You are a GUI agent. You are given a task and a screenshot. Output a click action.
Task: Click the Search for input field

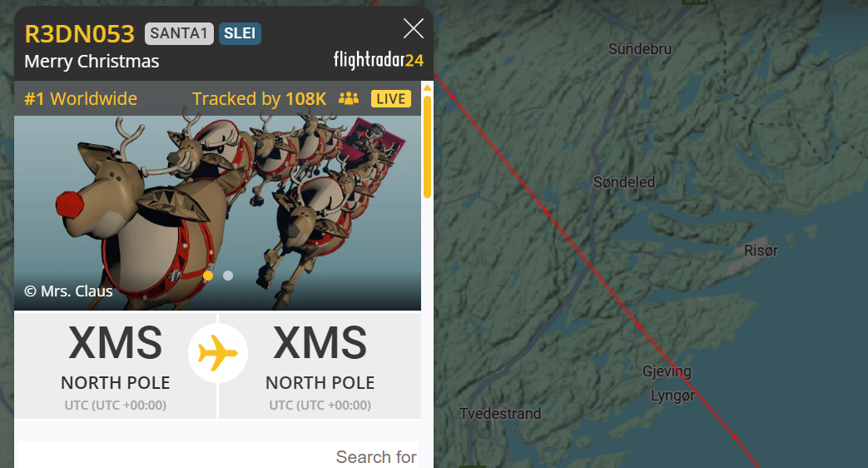(x=217, y=456)
